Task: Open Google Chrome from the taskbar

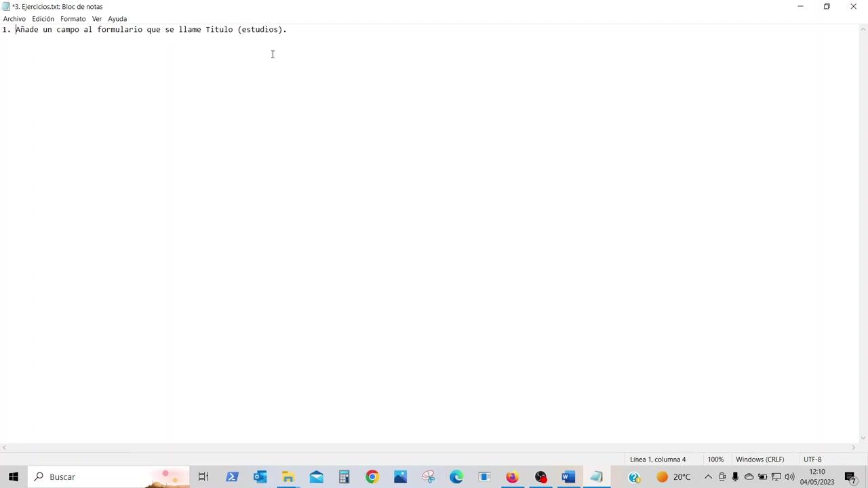Action: [x=372, y=477]
